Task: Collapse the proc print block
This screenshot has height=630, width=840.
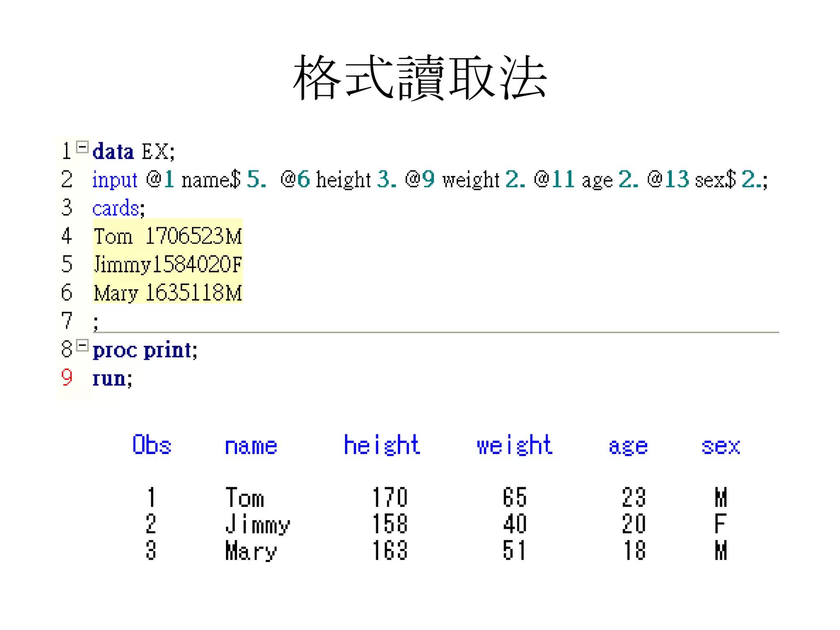Action: click(82, 345)
